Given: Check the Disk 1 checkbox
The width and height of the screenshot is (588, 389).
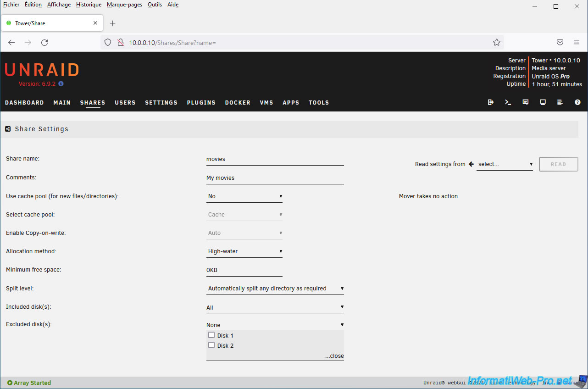Looking at the screenshot, I should pyautogui.click(x=211, y=335).
